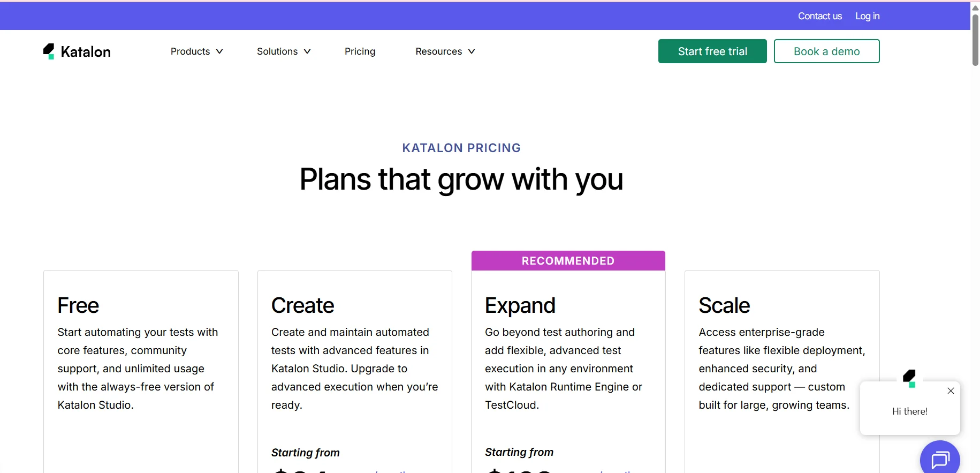980x473 pixels.
Task: Click the Create plan heading
Action: (302, 305)
